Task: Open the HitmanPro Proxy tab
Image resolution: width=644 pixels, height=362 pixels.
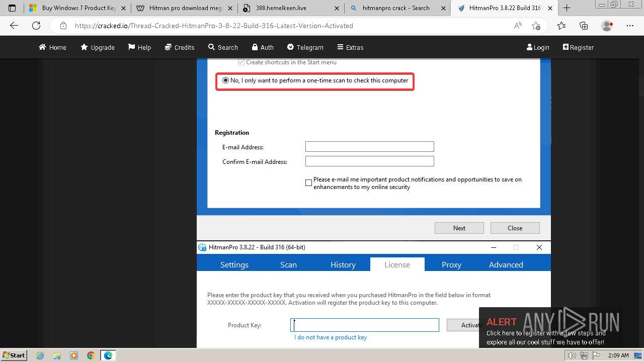Action: click(x=451, y=264)
